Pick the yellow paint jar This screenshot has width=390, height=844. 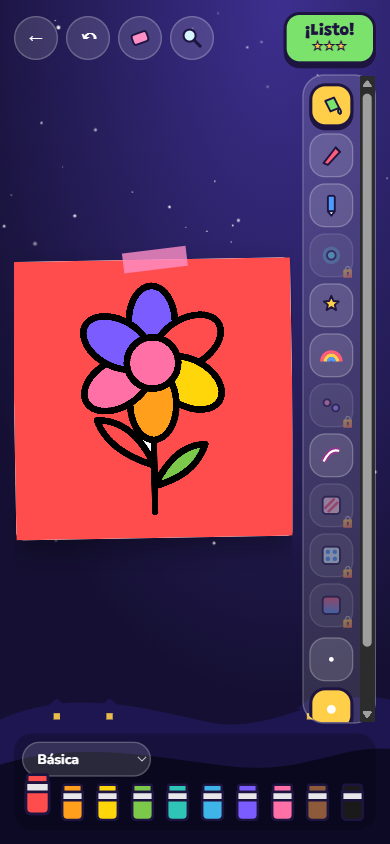coord(107,802)
